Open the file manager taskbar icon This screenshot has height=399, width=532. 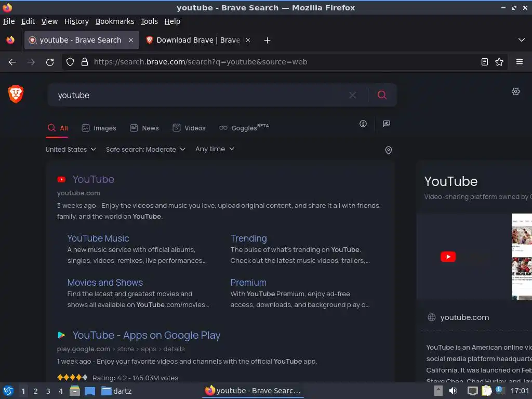(x=74, y=391)
